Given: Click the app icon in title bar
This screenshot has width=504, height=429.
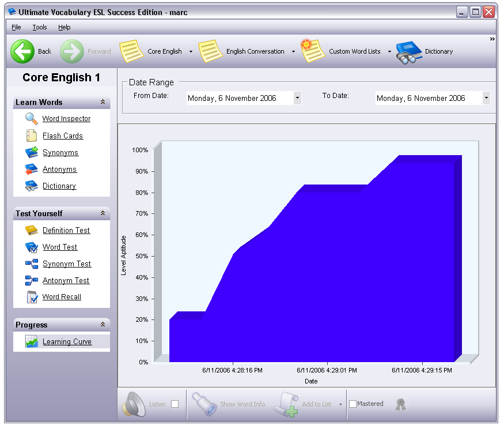Looking at the screenshot, I should click(12, 12).
